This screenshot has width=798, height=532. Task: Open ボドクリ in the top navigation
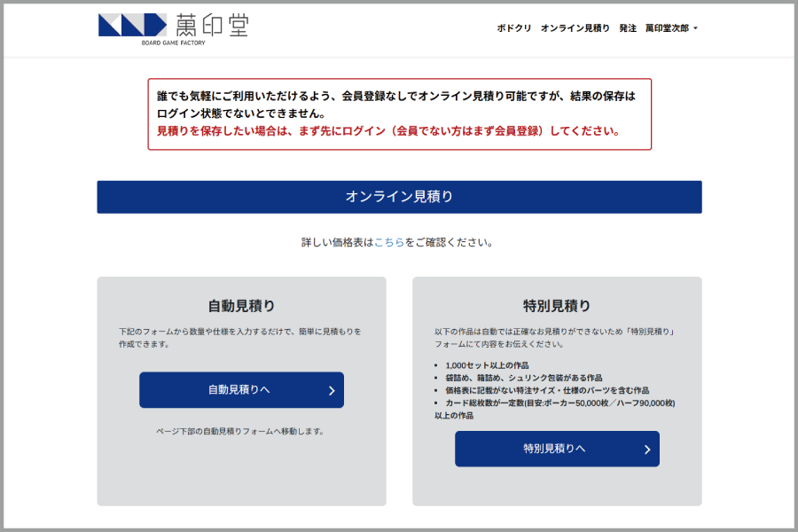point(514,28)
